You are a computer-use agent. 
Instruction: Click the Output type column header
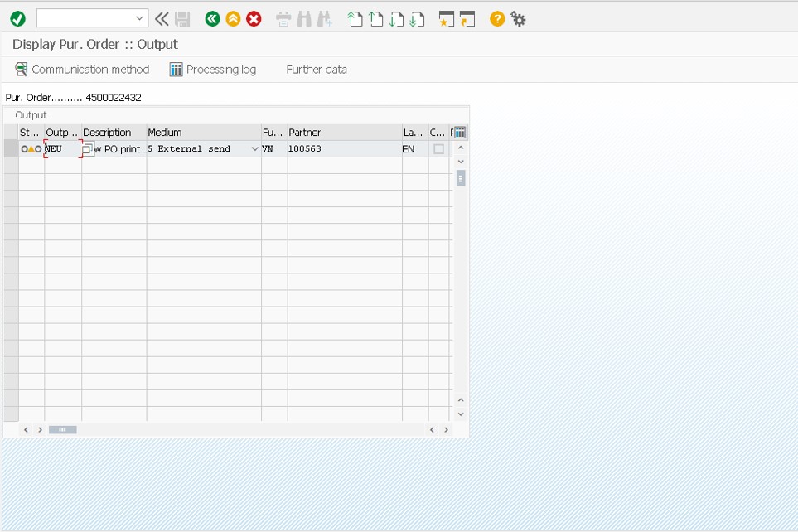pos(63,133)
